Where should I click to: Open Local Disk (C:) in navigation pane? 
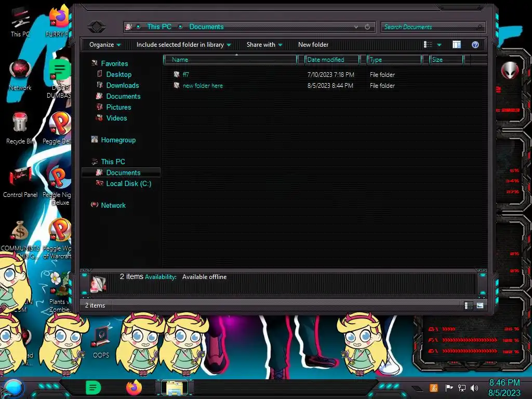point(129,183)
